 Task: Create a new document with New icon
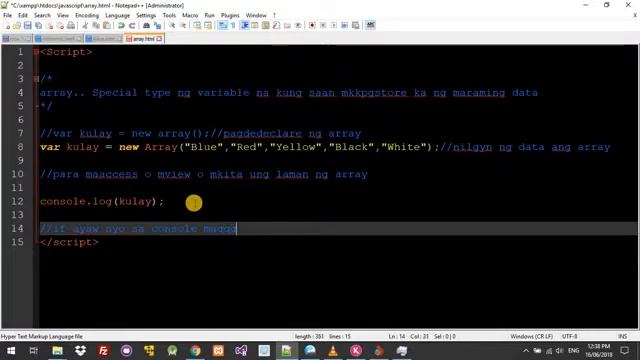7,25
